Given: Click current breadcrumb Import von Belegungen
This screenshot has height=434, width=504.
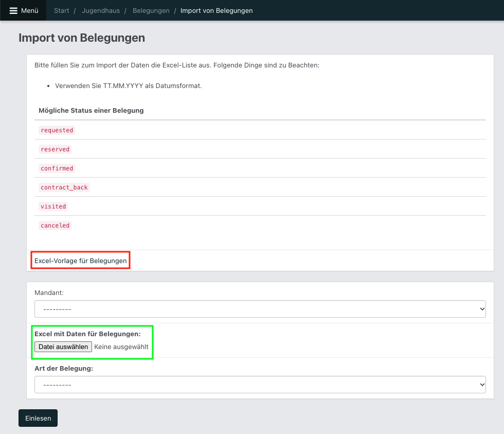Looking at the screenshot, I should coord(217,11).
